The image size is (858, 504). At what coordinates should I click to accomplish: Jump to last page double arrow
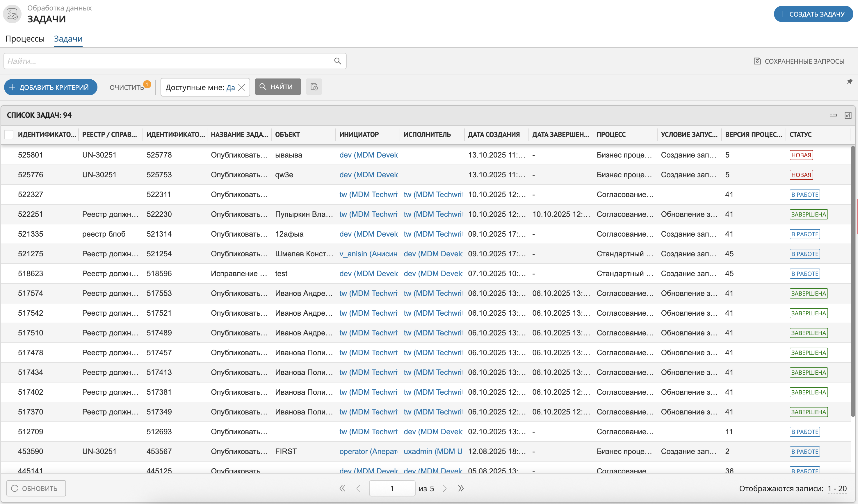coord(461,488)
